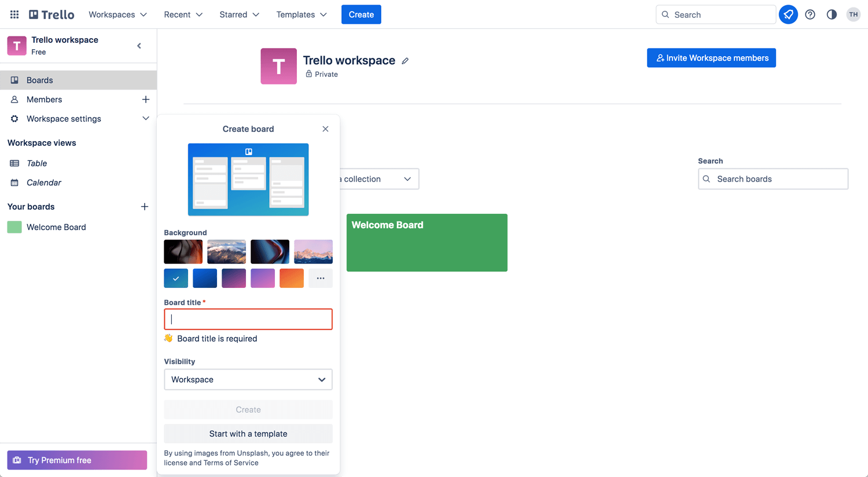The width and height of the screenshot is (868, 477).
Task: Click the Welcome Board green sidebar icon
Action: pos(14,227)
